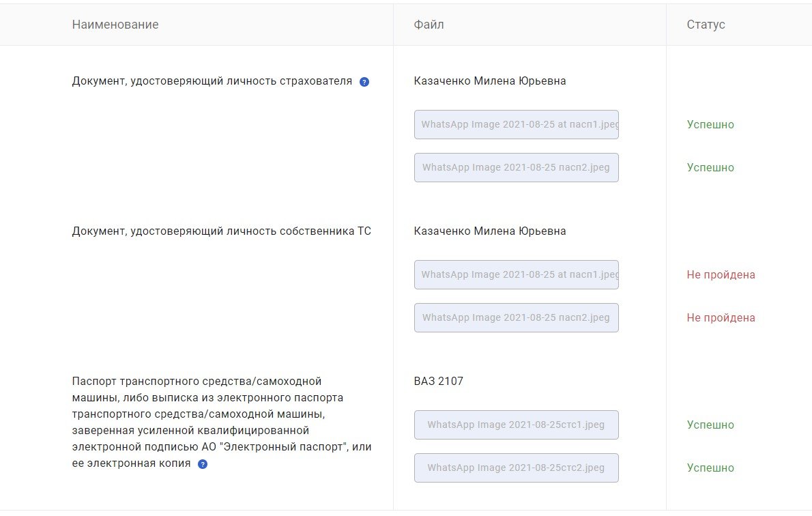Click 'Успешно' status next to стс1.jpeg

pyautogui.click(x=710, y=425)
